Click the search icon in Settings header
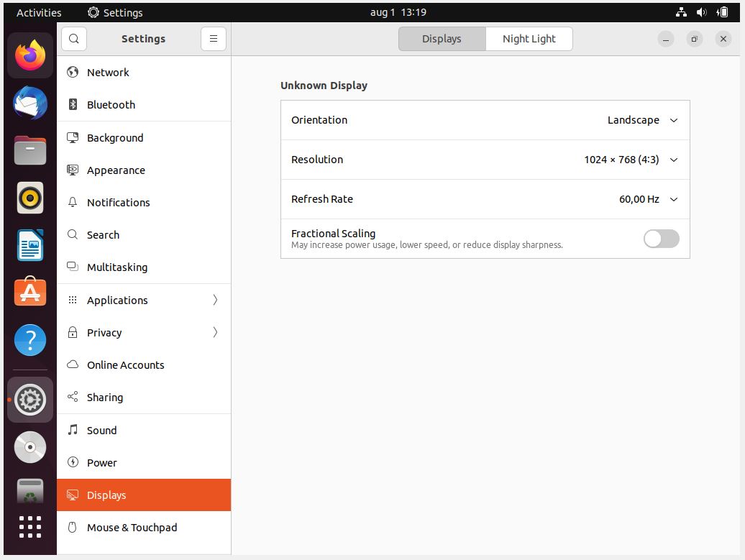This screenshot has width=745, height=560. (x=74, y=39)
